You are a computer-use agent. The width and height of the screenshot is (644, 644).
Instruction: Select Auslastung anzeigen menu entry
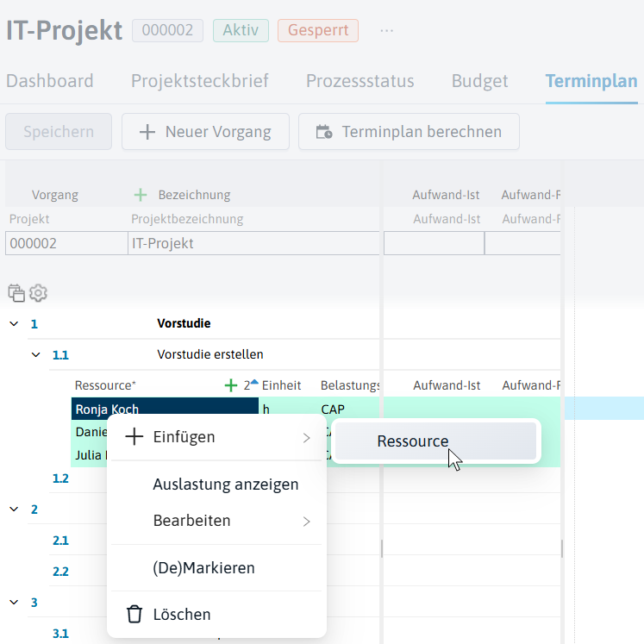[226, 485]
